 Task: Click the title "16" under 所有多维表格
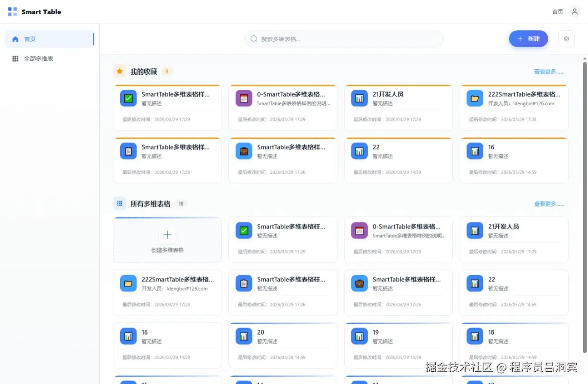tap(145, 332)
